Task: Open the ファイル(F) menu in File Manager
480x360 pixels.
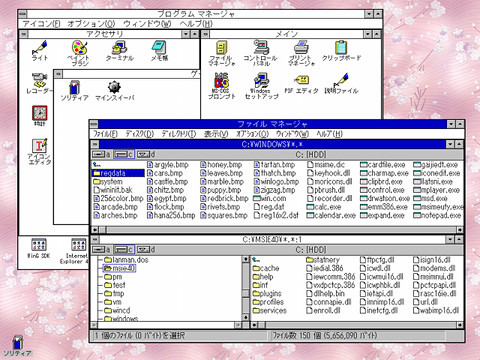Action: coord(105,134)
